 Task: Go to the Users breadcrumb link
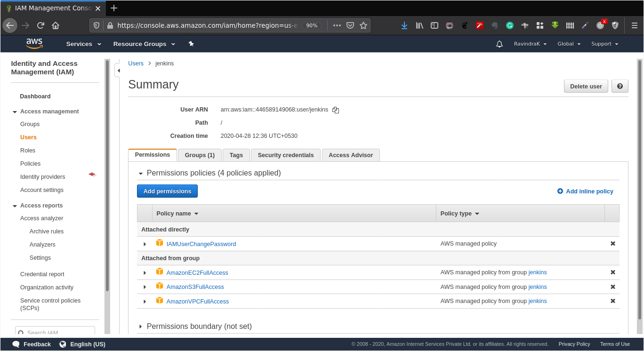(136, 64)
